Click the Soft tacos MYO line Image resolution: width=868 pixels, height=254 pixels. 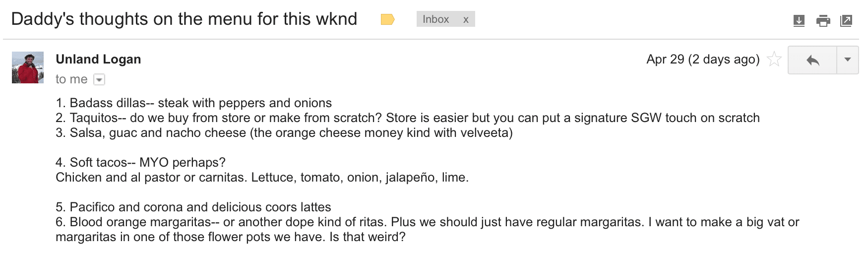pyautogui.click(x=140, y=163)
